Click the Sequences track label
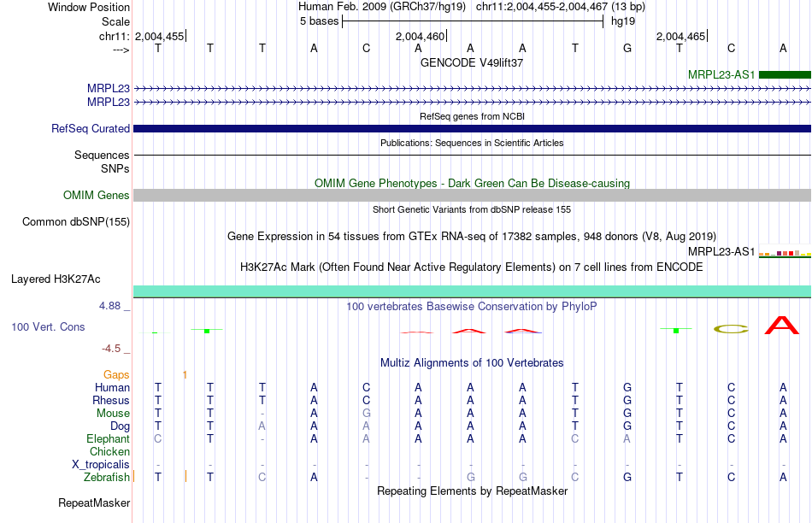The width and height of the screenshot is (812, 523). [102, 155]
